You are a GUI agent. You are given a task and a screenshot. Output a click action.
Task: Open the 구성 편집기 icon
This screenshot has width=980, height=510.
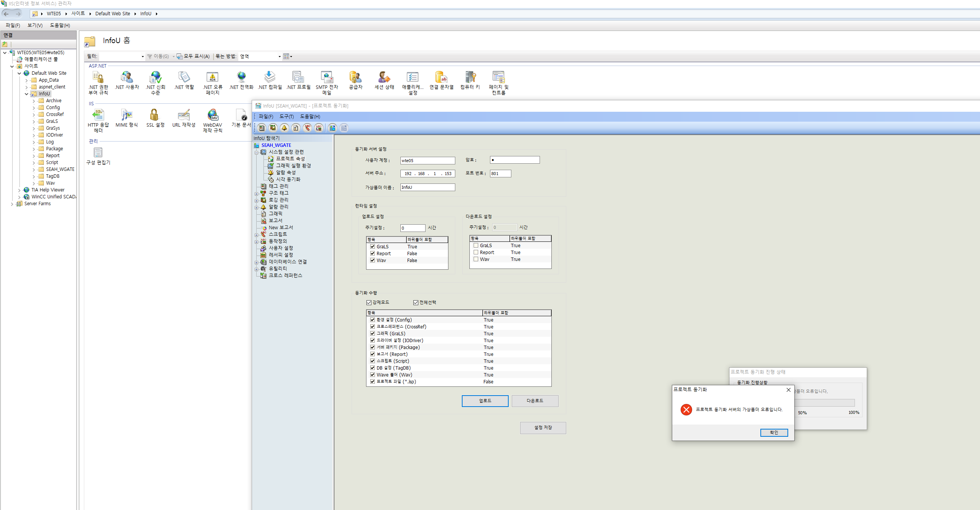[x=98, y=153]
